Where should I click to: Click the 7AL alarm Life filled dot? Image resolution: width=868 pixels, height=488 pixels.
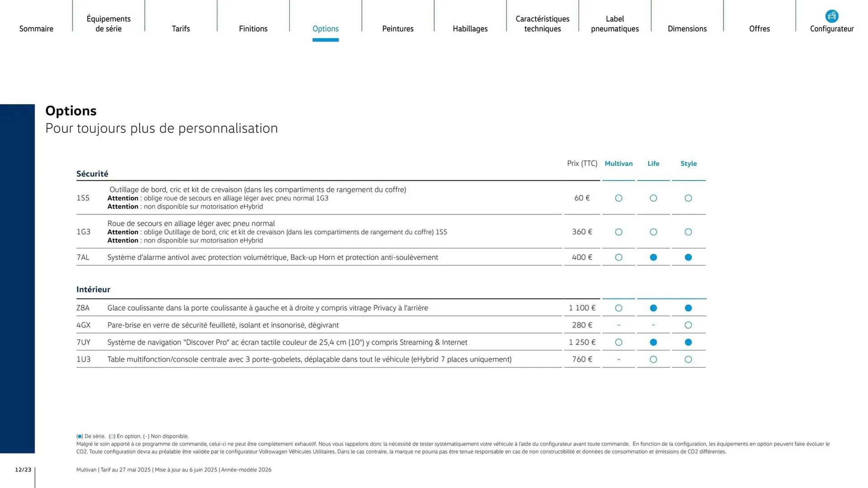653,257
